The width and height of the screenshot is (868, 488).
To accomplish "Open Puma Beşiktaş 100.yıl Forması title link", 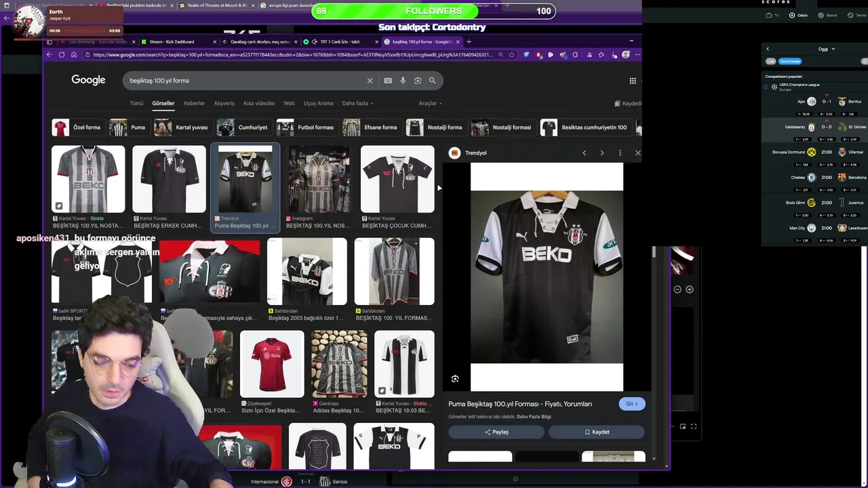I will coord(520,404).
